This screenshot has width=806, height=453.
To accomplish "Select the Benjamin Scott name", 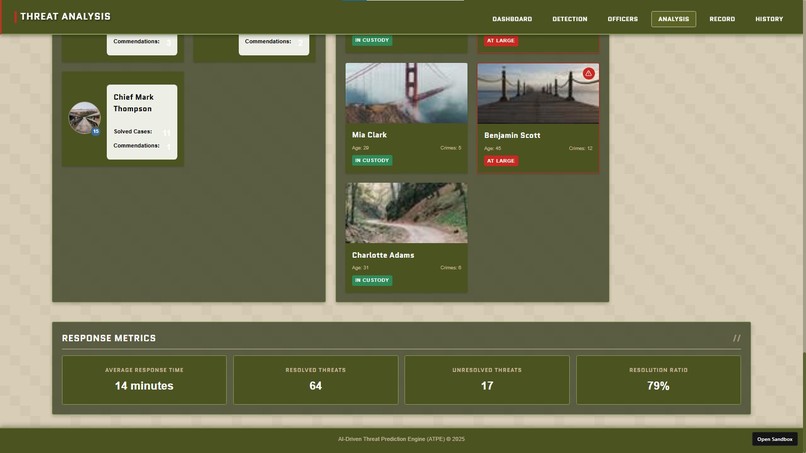I will [x=512, y=135].
